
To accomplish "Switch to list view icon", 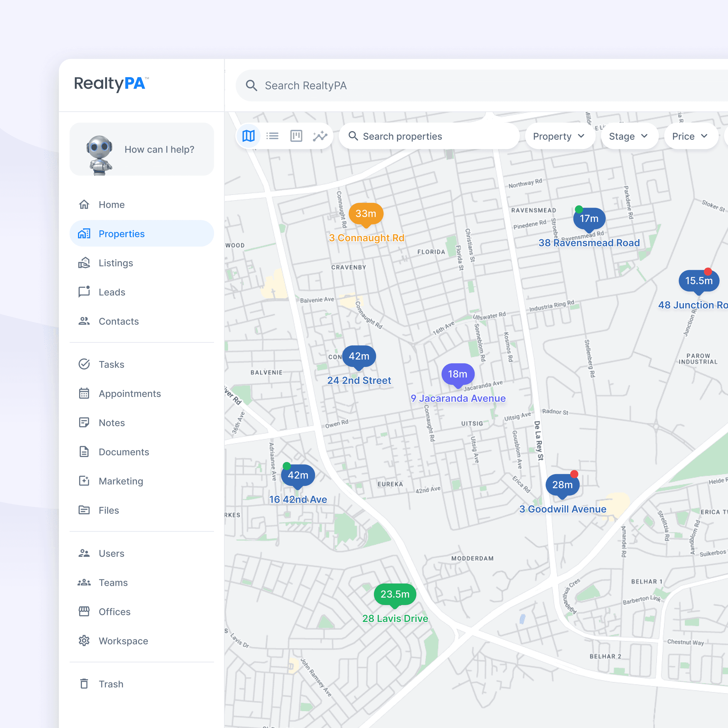I will point(272,136).
